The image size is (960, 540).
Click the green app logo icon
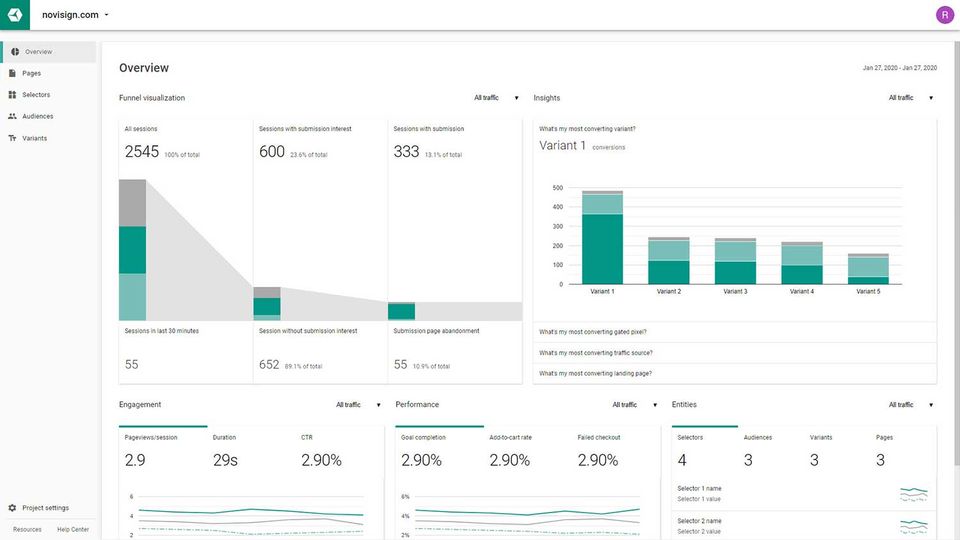[x=15, y=15]
